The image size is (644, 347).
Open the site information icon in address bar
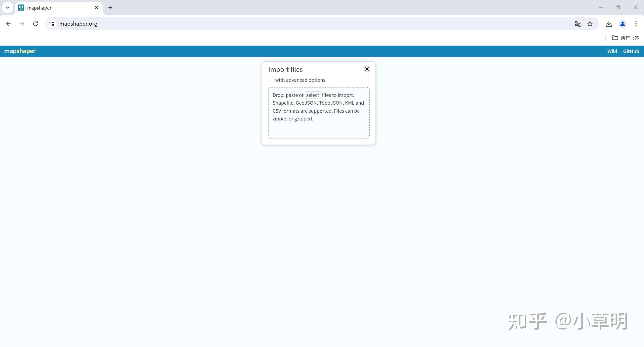pyautogui.click(x=52, y=24)
